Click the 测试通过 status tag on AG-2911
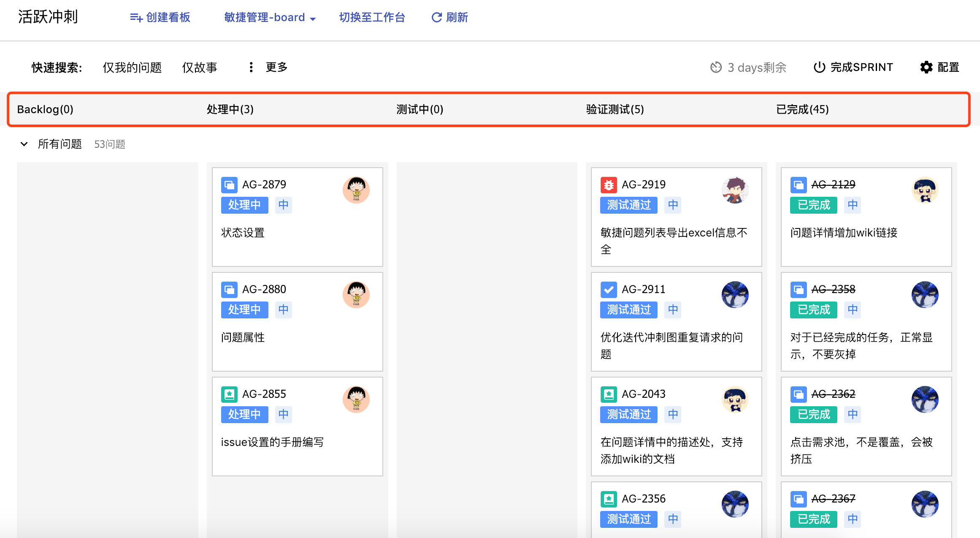 coord(629,310)
